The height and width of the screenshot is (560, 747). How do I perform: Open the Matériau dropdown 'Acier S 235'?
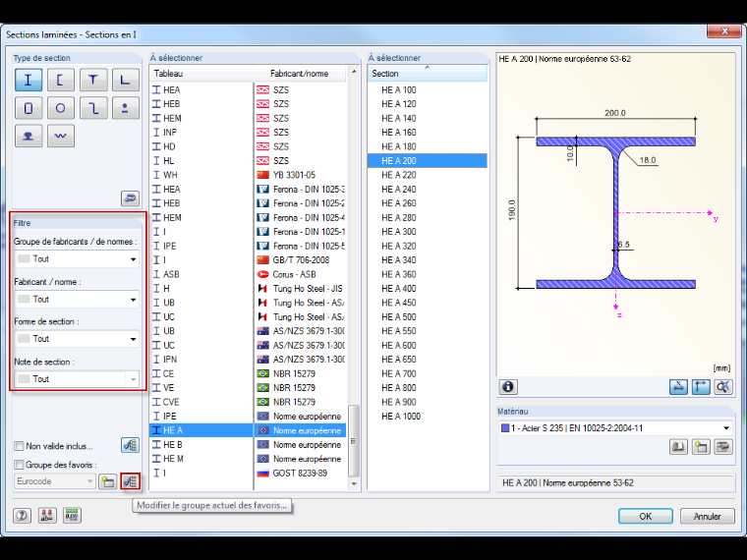pos(615,428)
